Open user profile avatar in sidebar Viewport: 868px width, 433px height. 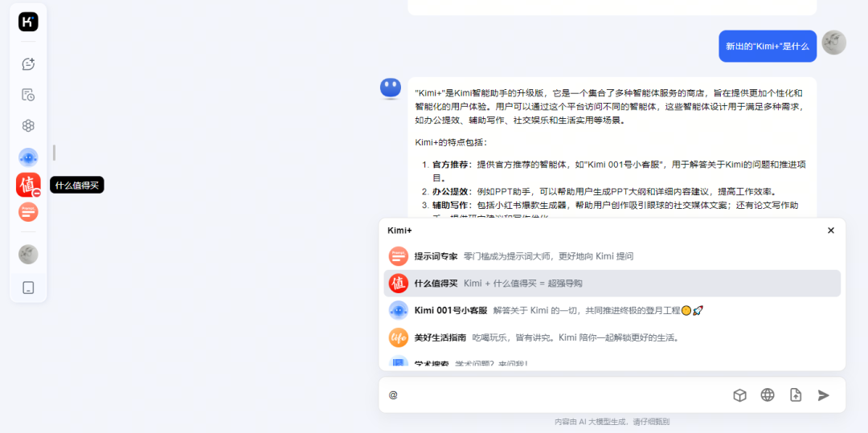coord(28,255)
